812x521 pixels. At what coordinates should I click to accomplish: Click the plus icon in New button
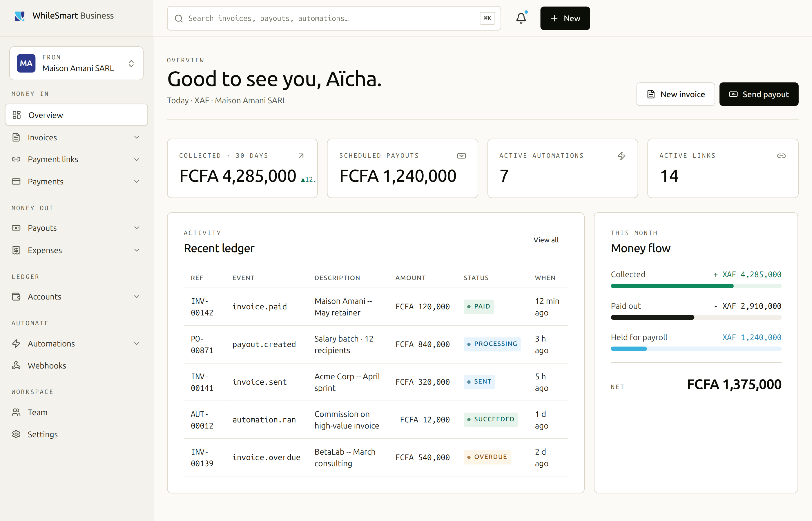click(554, 18)
